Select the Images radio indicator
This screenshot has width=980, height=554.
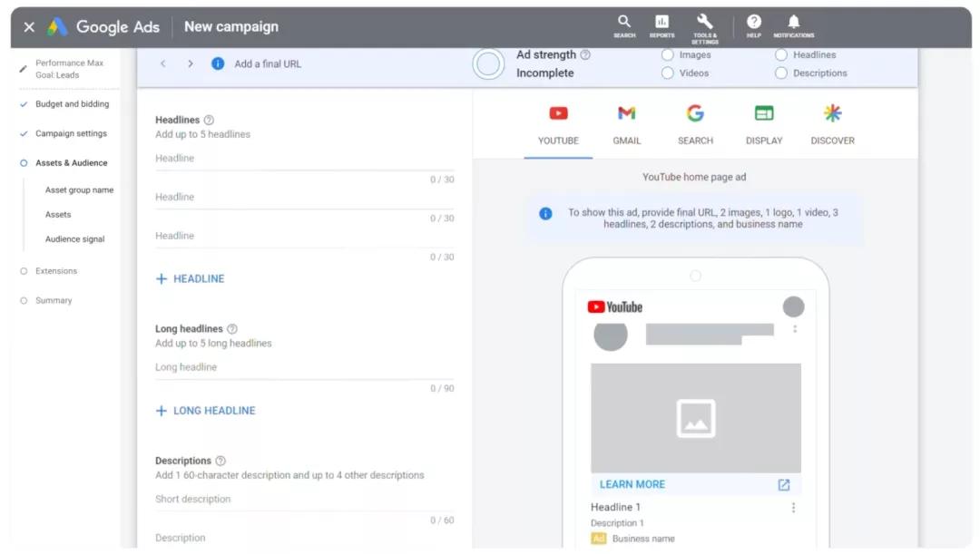(x=668, y=55)
